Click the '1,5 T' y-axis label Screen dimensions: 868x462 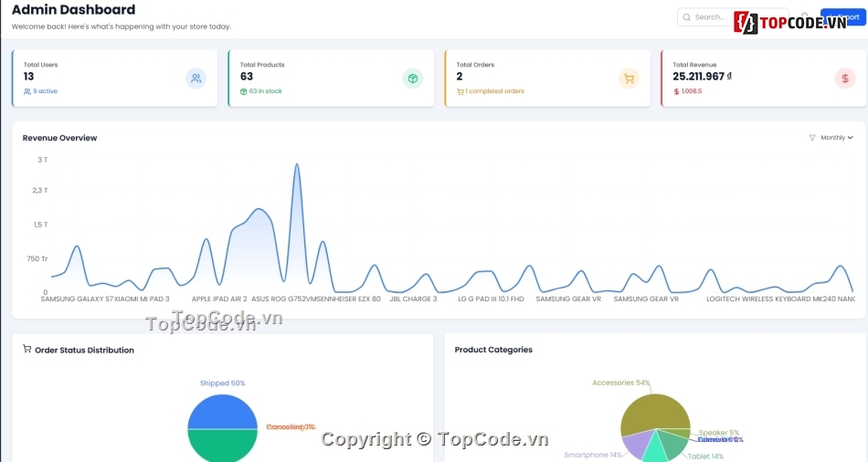(x=40, y=225)
